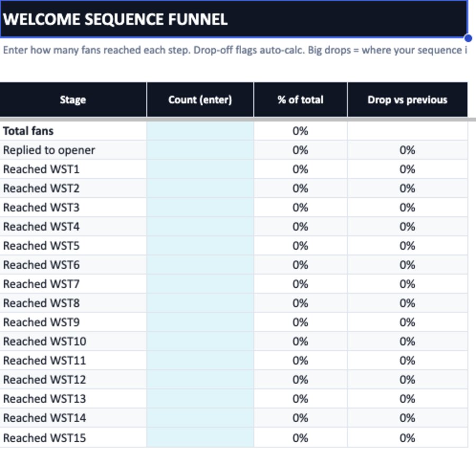
Task: Select % of total value for Reached WST1
Action: tap(300, 169)
